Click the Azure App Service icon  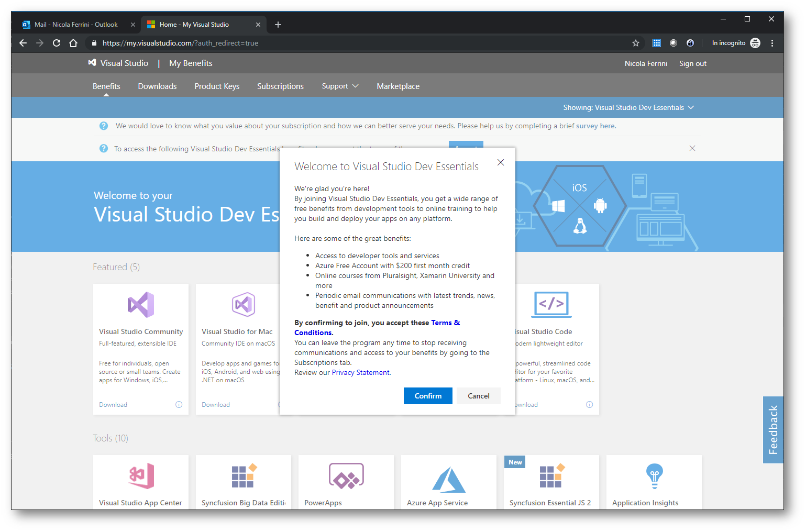449,480
